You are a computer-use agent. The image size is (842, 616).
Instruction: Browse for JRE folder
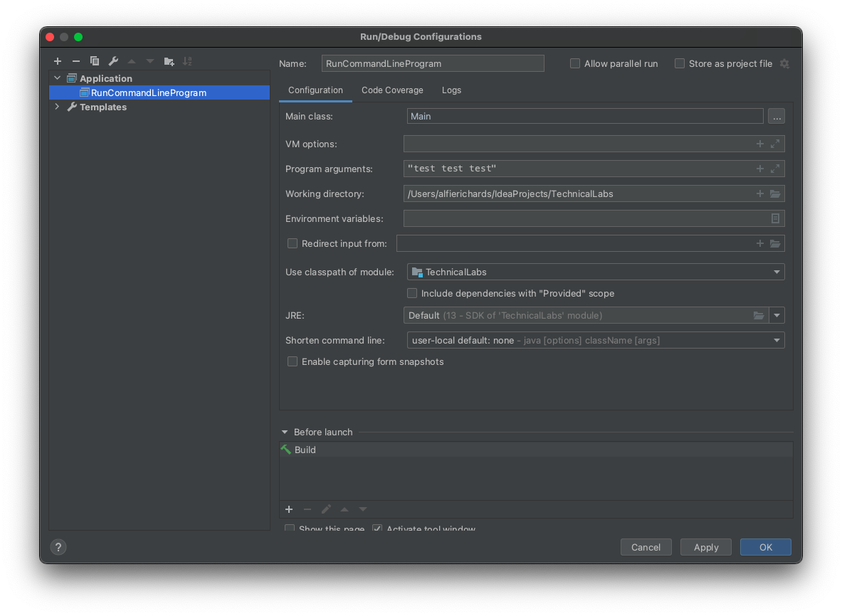pos(758,316)
